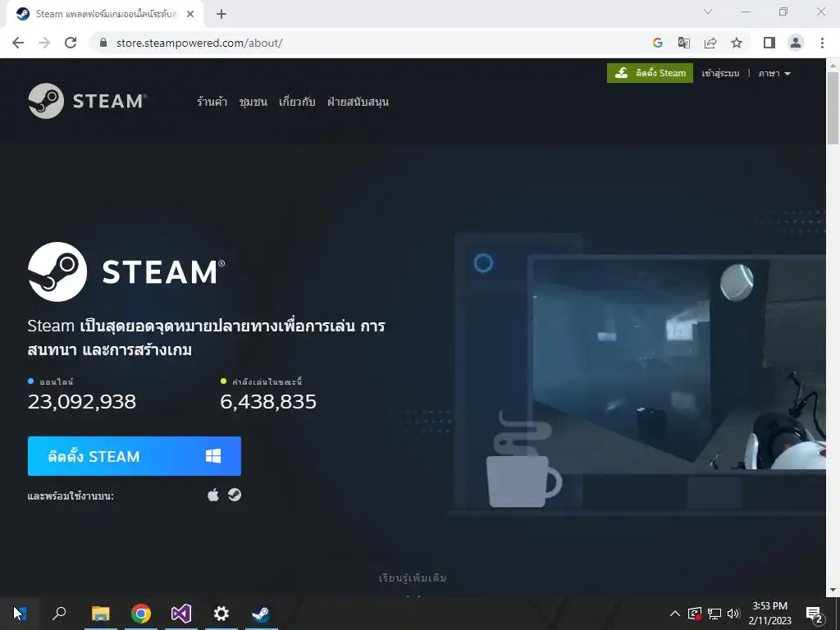Click the playing count 6,438,835
Viewport: 840px width, 630px height.
268,402
